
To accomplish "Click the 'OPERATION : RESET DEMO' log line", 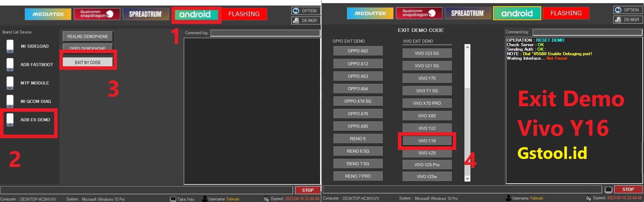I will pos(535,40).
